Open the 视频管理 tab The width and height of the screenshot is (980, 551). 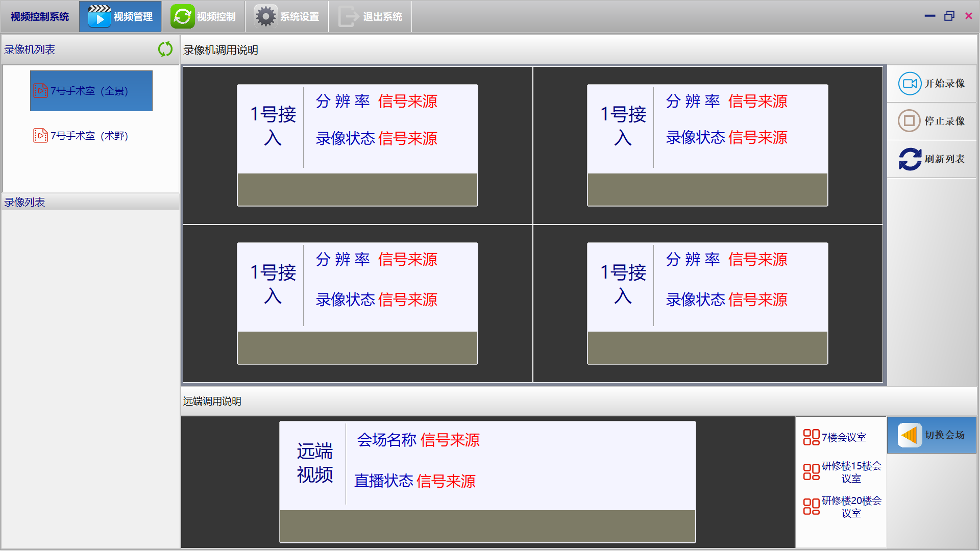(x=120, y=17)
